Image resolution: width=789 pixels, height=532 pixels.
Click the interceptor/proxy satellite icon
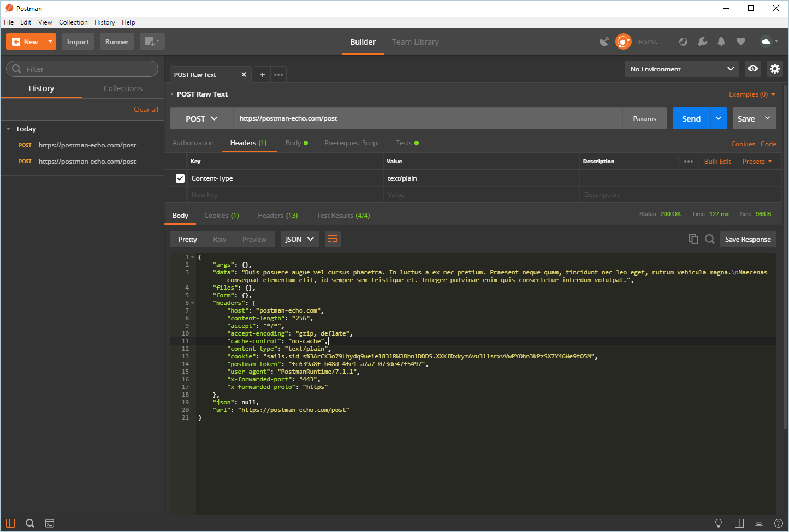click(x=604, y=41)
